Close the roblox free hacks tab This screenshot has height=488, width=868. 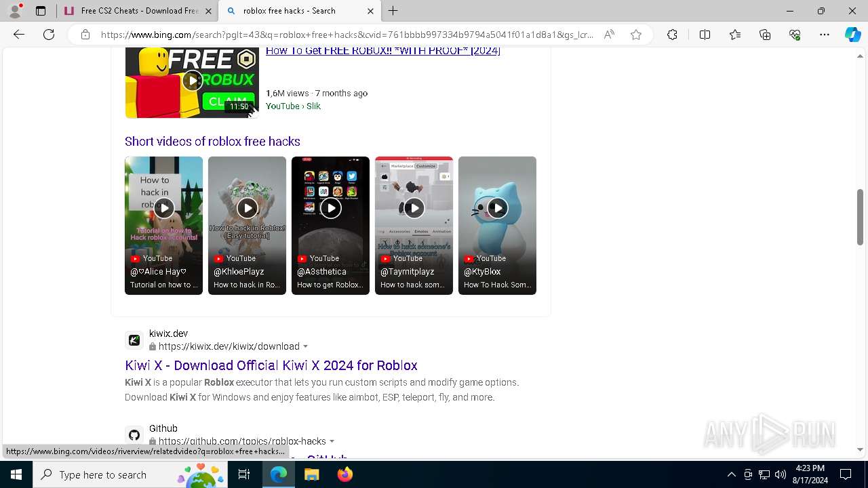tap(370, 11)
